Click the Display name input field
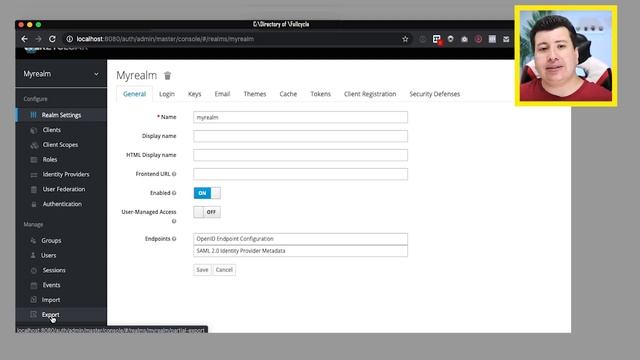 pos(300,136)
